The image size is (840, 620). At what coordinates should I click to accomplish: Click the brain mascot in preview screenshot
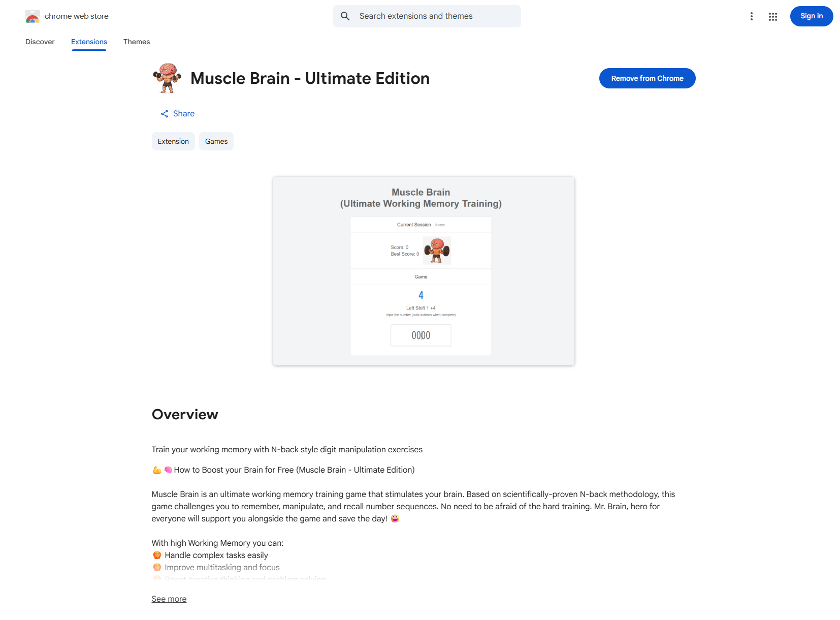[x=437, y=251]
